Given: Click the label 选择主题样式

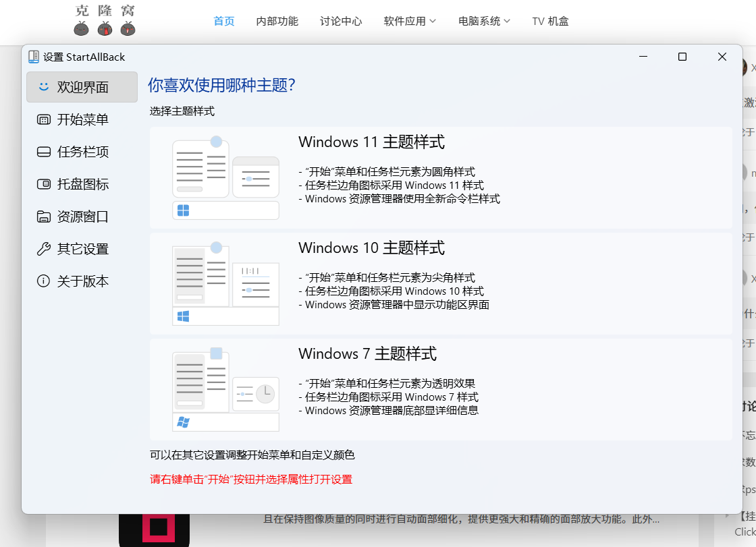Looking at the screenshot, I should (x=182, y=111).
